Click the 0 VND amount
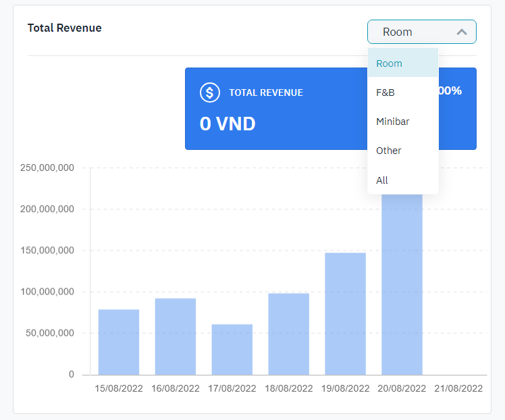 pyautogui.click(x=228, y=124)
